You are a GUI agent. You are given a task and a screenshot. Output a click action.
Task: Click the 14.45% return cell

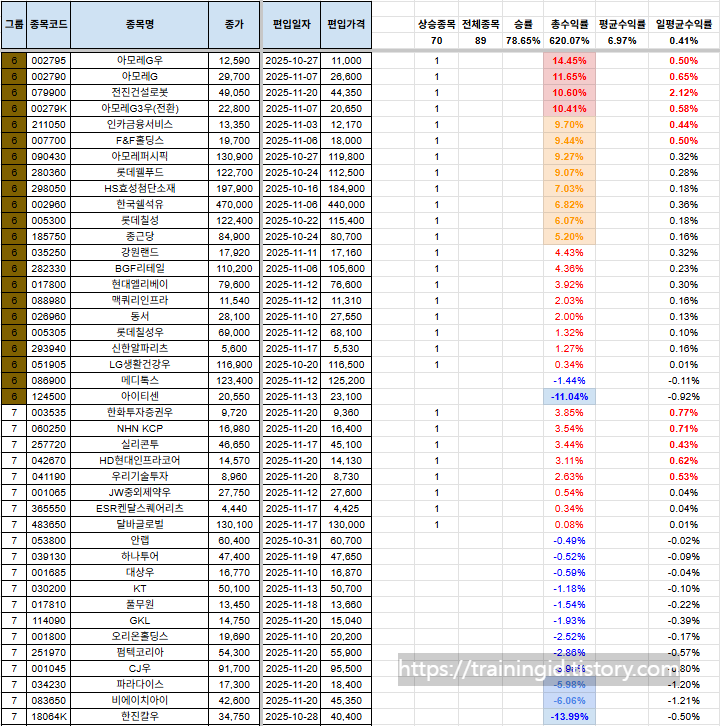569,61
